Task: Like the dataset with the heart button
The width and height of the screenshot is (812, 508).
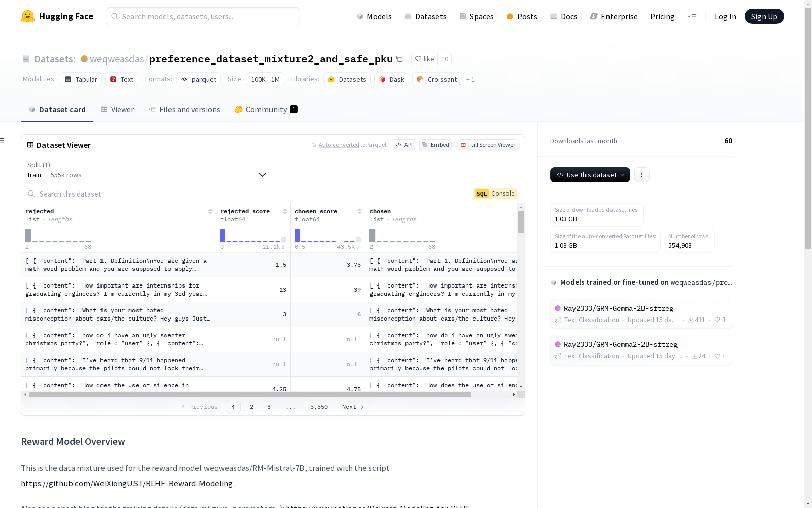Action: [424, 59]
